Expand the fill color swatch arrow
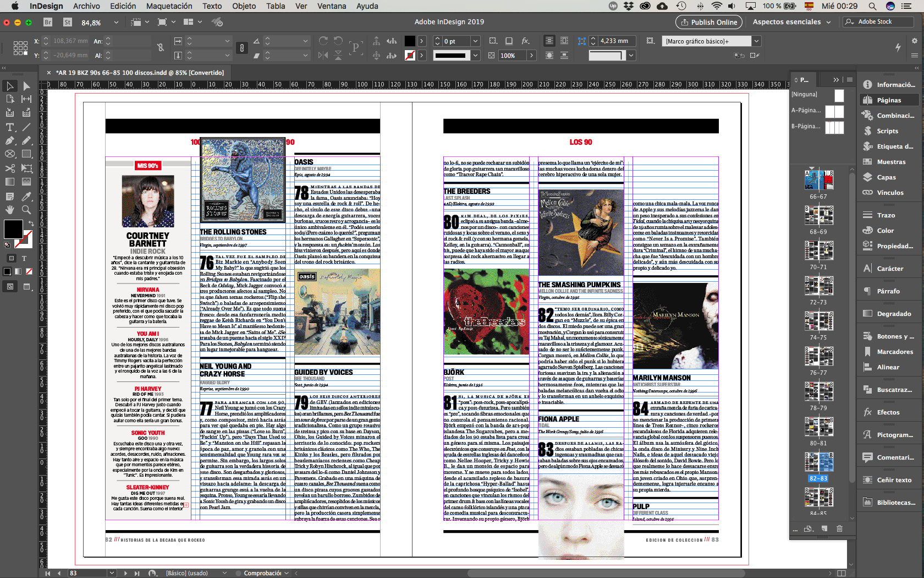Image resolution: width=924 pixels, height=578 pixels. (422, 41)
